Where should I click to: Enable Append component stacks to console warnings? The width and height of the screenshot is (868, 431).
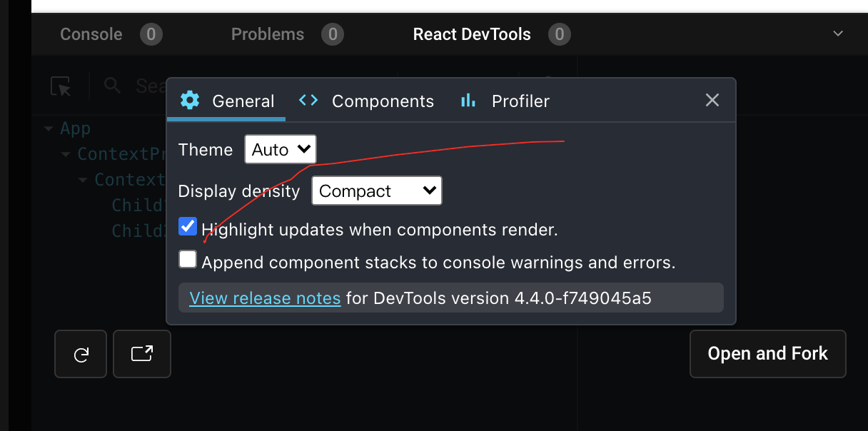click(x=187, y=259)
